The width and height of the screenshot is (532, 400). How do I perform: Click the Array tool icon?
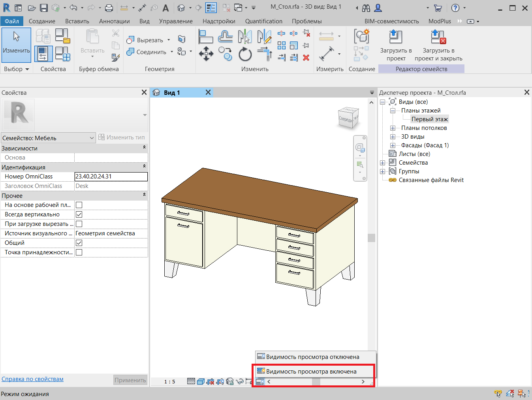point(281,45)
